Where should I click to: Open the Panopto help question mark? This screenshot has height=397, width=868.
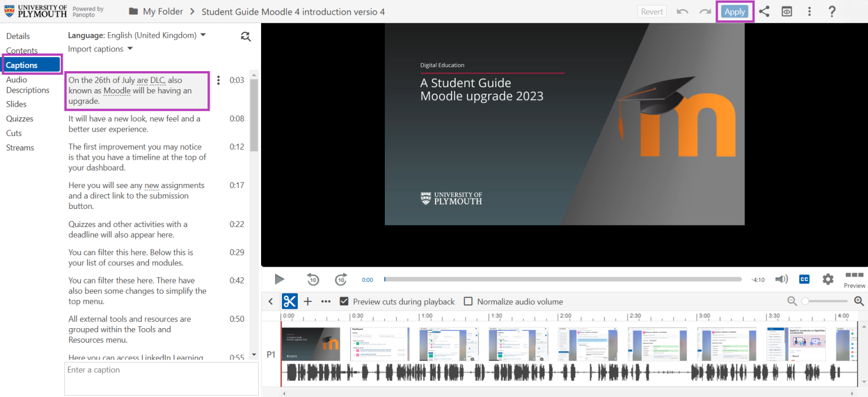click(x=832, y=11)
